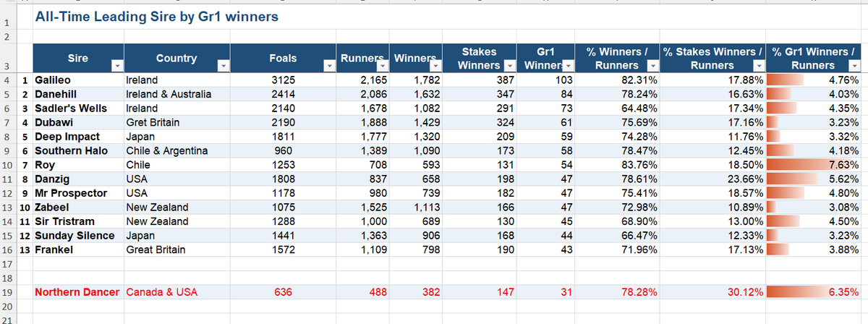Open the % Stakes Winners / Runners filter dropdown
The height and width of the screenshot is (324, 868).
point(759,66)
